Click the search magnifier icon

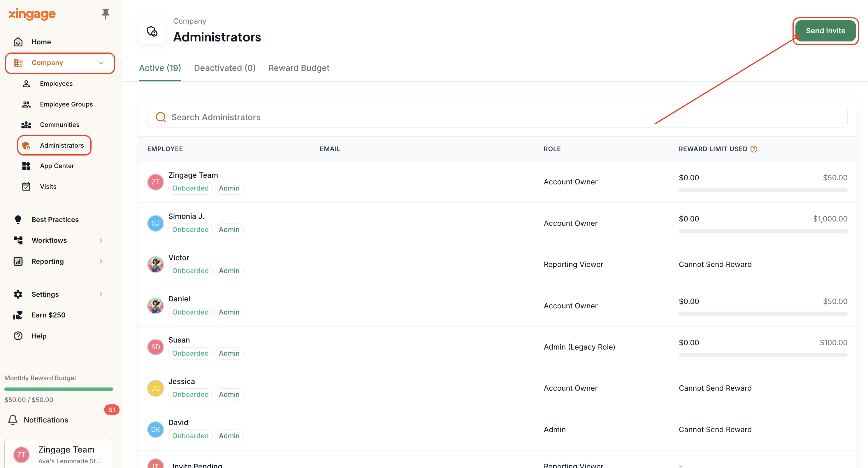point(161,117)
